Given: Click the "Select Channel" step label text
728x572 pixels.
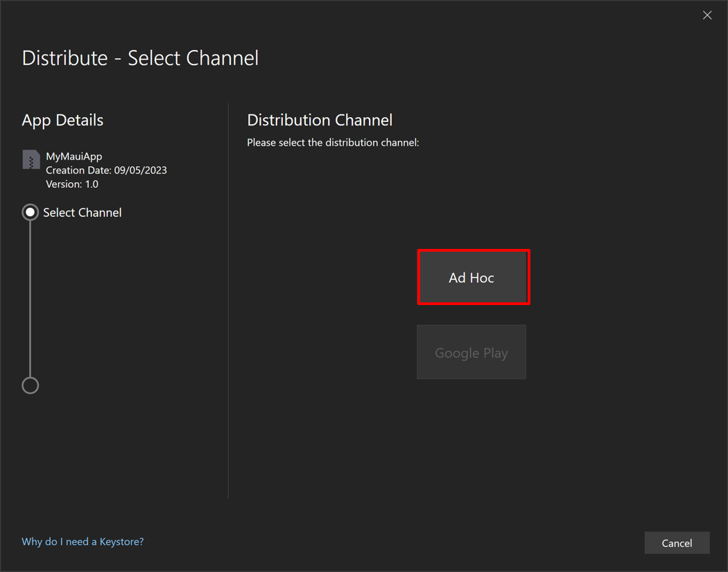Looking at the screenshot, I should point(83,212).
